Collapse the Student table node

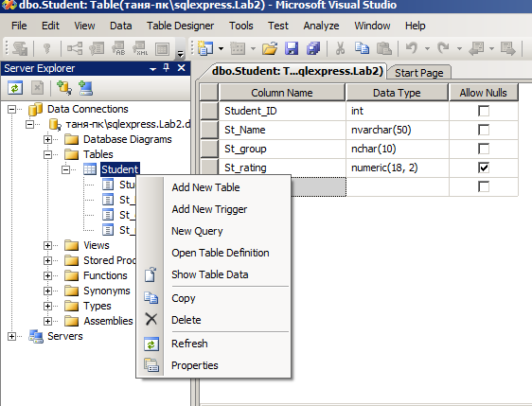(x=66, y=169)
